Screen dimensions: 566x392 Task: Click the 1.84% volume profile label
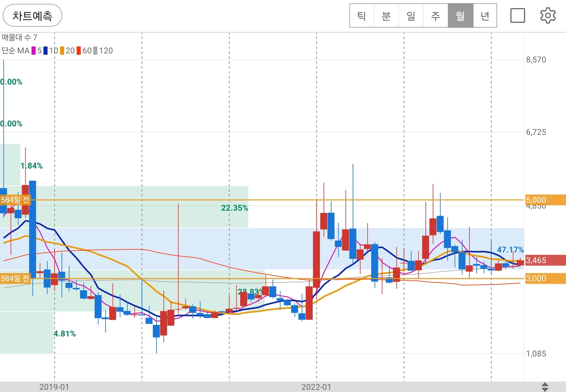point(32,166)
